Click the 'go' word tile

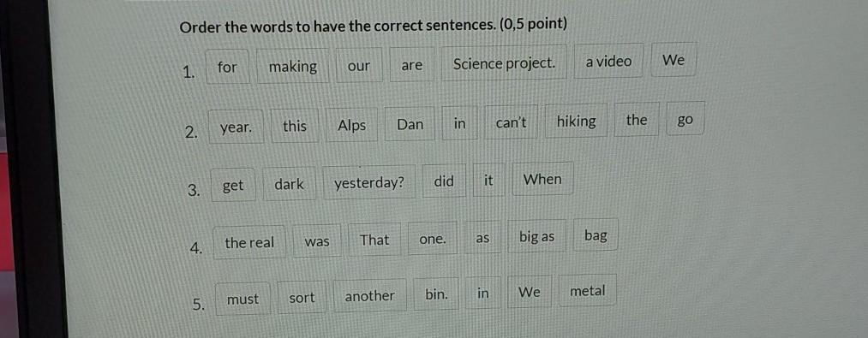coord(685,119)
